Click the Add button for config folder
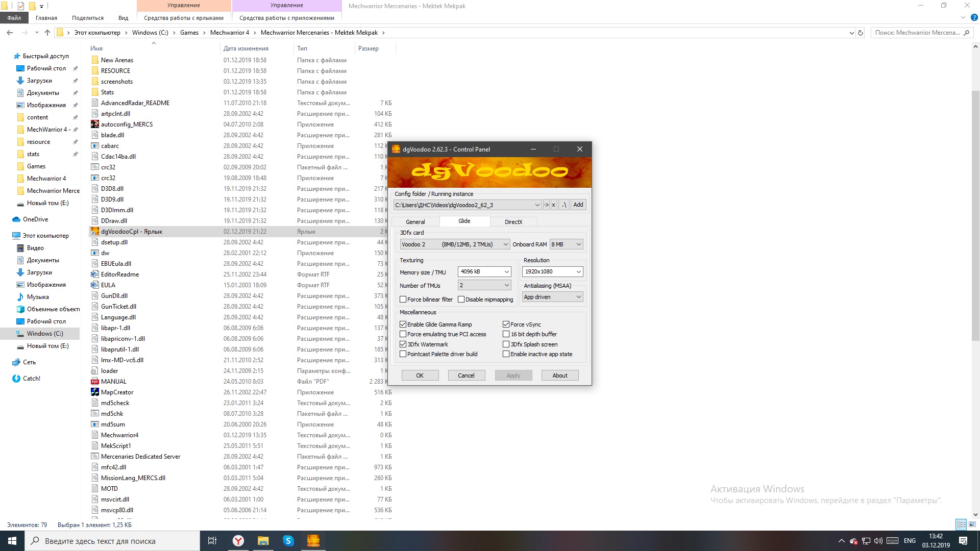This screenshot has height=551, width=980. [578, 205]
